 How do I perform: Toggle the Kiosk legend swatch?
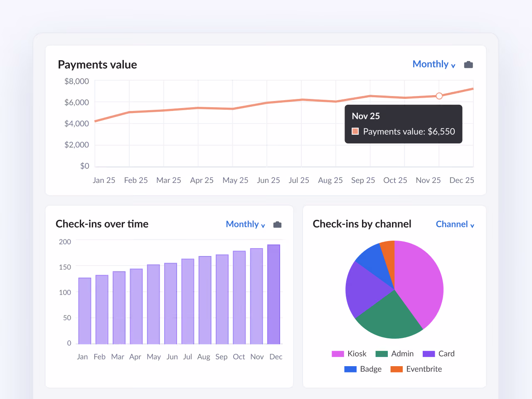[x=338, y=354]
